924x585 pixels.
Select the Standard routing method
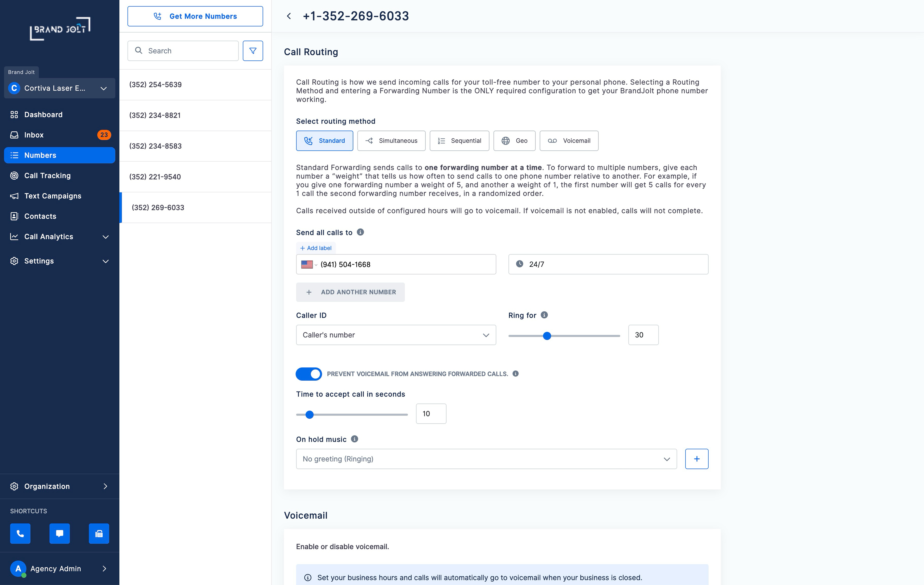click(x=324, y=141)
